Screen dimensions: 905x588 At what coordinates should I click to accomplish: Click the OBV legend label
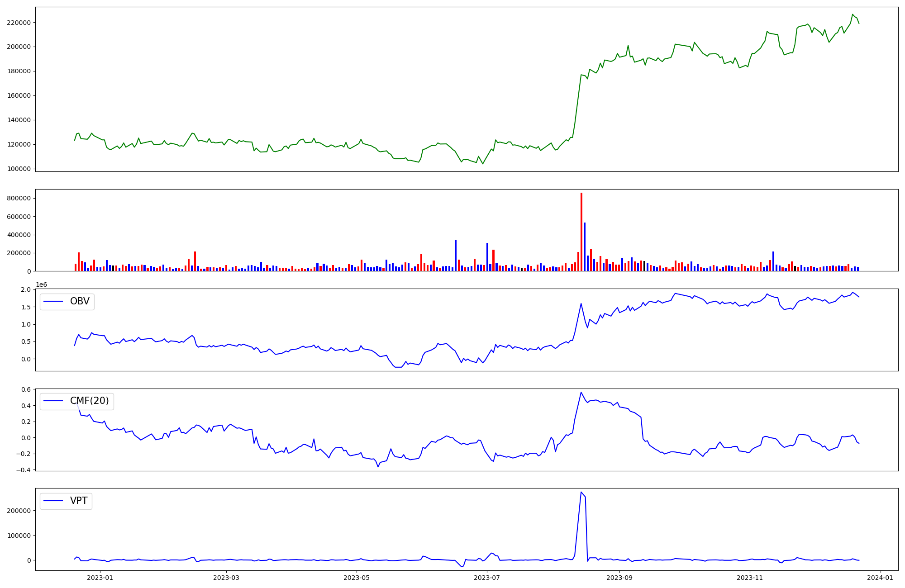[80, 301]
